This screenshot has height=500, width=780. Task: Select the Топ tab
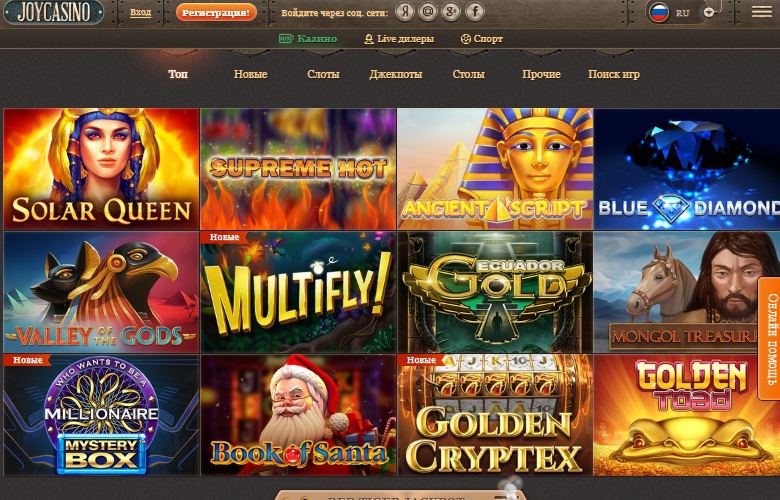(x=178, y=74)
